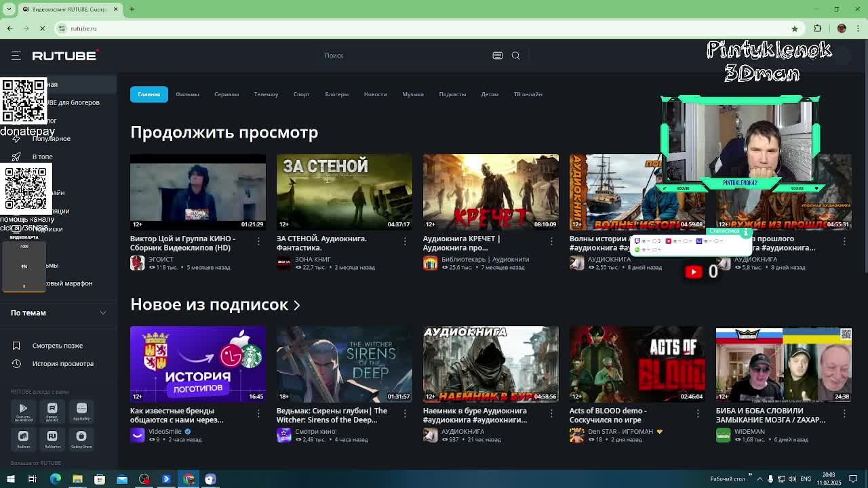Screen dimensions: 868x488
Task: Open the Новое из подписок section
Action: pos(215,305)
